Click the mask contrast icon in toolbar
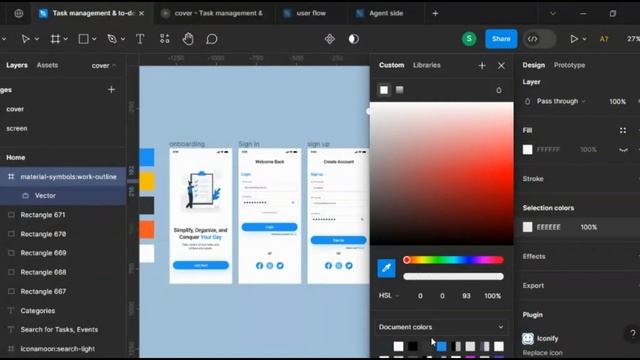640x360 pixels. pyautogui.click(x=353, y=39)
